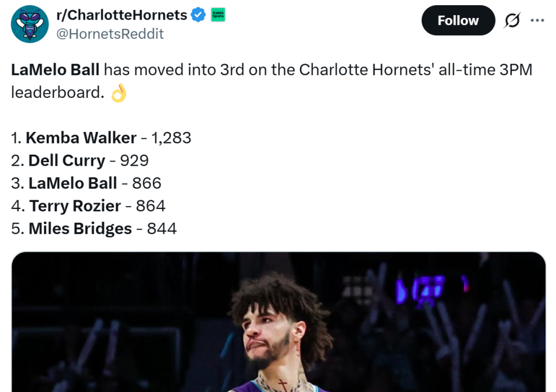Click the Kemba Walker name
The width and height of the screenshot is (556, 392).
(81, 138)
